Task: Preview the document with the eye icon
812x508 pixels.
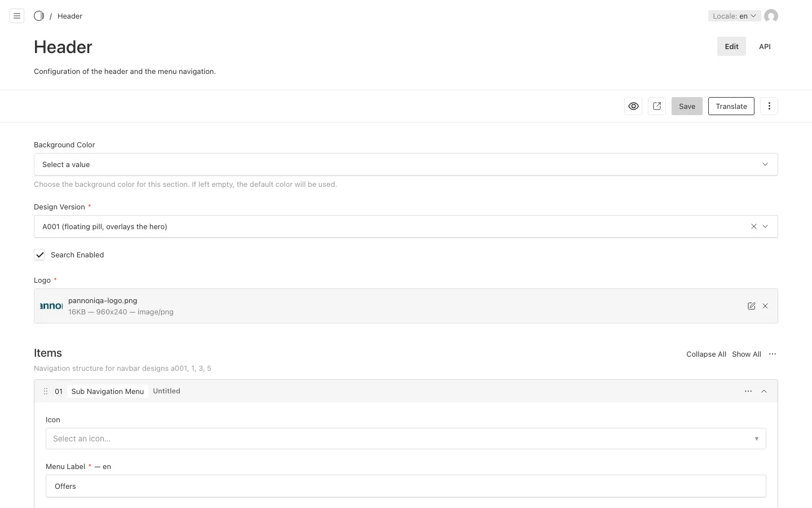Action: pos(633,106)
